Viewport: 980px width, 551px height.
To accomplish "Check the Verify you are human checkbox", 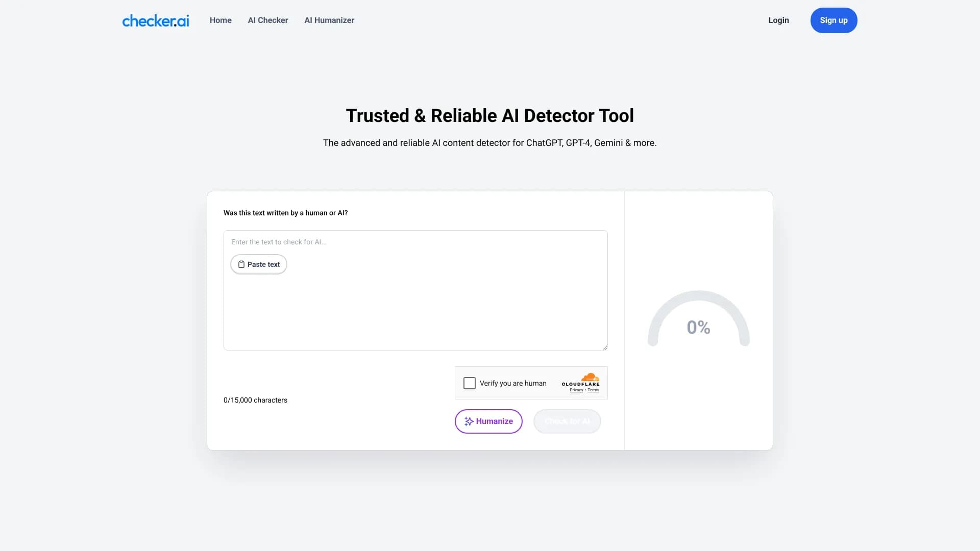I will (469, 383).
